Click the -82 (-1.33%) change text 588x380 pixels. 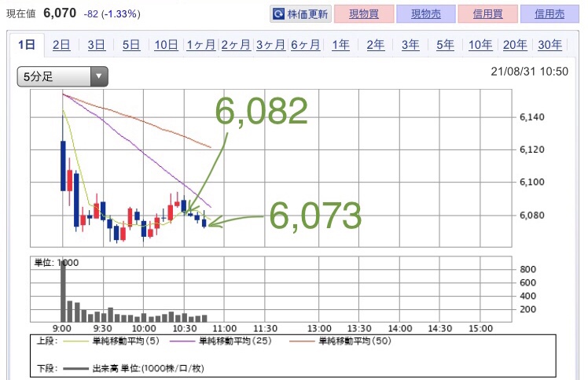click(x=112, y=14)
